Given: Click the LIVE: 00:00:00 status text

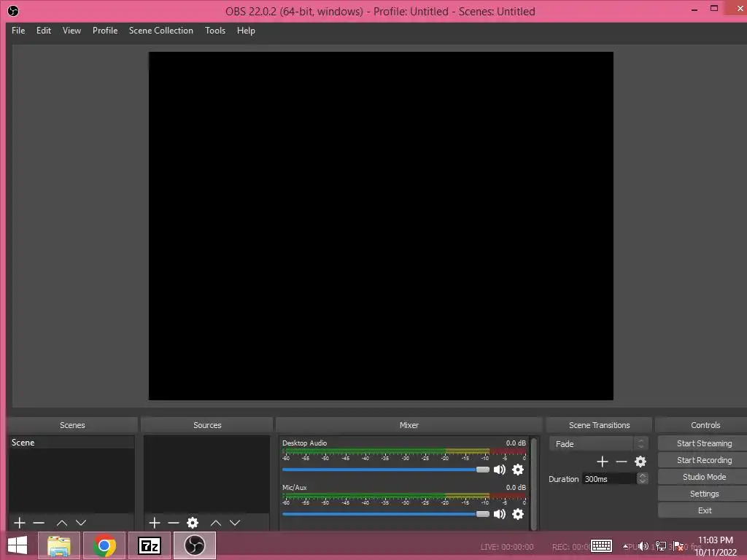Looking at the screenshot, I should [507, 547].
